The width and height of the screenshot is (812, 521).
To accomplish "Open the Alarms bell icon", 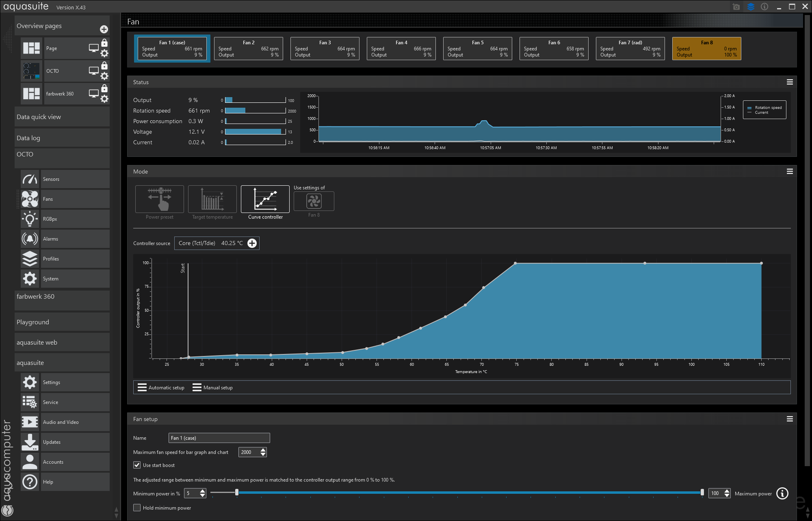I will pos(30,239).
